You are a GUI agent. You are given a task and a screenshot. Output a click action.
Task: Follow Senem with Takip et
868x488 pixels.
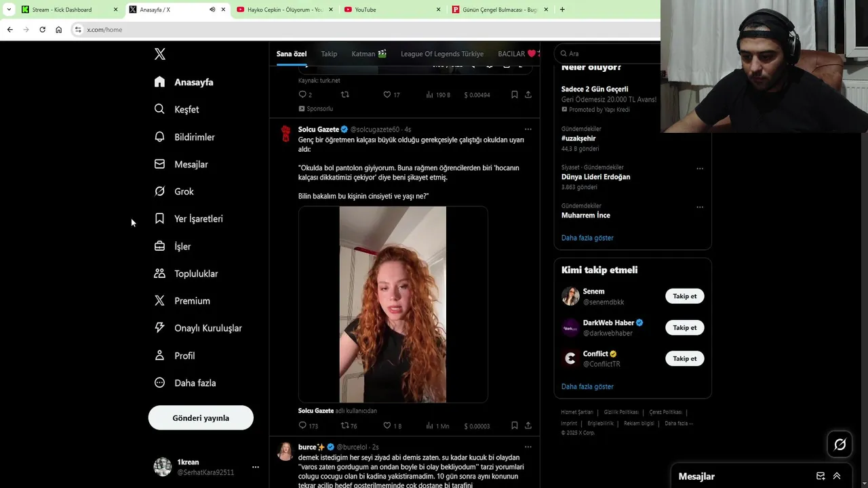(685, 296)
